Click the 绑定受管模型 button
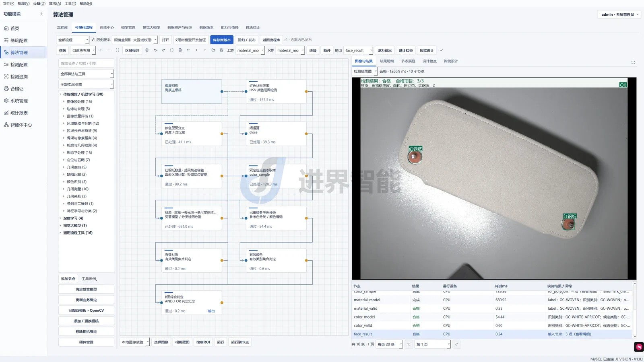 click(x=86, y=290)
